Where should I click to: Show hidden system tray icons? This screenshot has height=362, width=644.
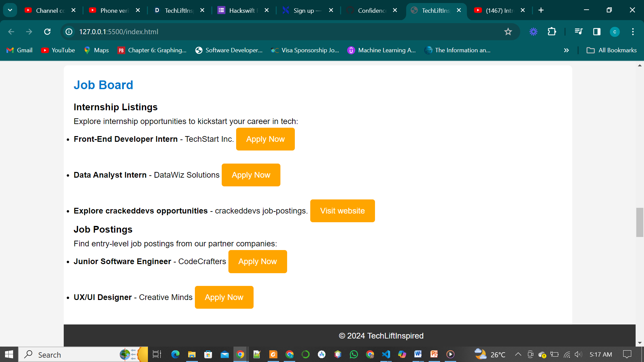tap(518, 354)
